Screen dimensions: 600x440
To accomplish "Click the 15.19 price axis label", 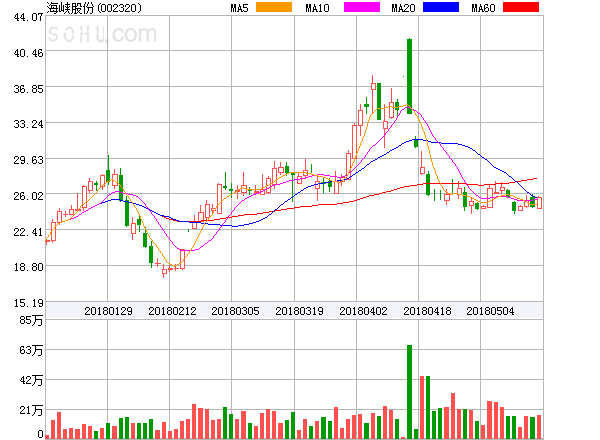I will click(28, 303).
